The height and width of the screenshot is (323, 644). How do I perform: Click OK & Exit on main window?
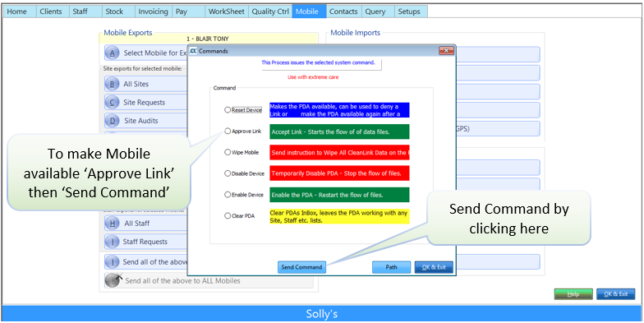(616, 294)
